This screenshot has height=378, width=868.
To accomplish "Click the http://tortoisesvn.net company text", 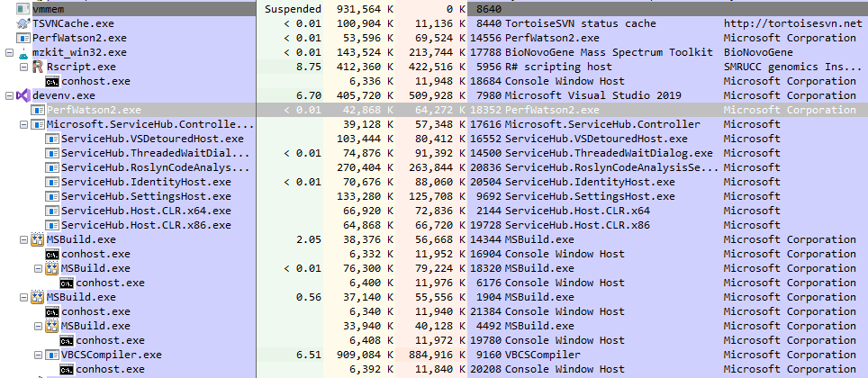I will pyautogui.click(x=791, y=23).
